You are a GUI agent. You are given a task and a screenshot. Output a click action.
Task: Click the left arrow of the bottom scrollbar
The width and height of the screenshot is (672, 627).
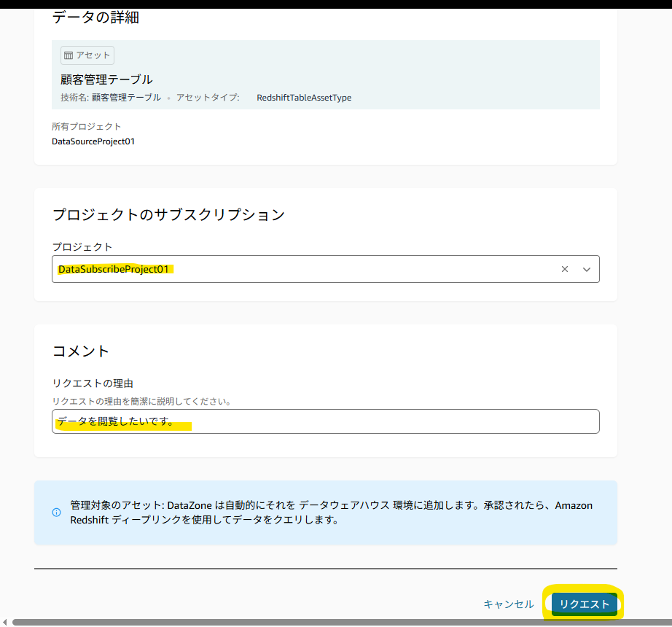click(4, 620)
